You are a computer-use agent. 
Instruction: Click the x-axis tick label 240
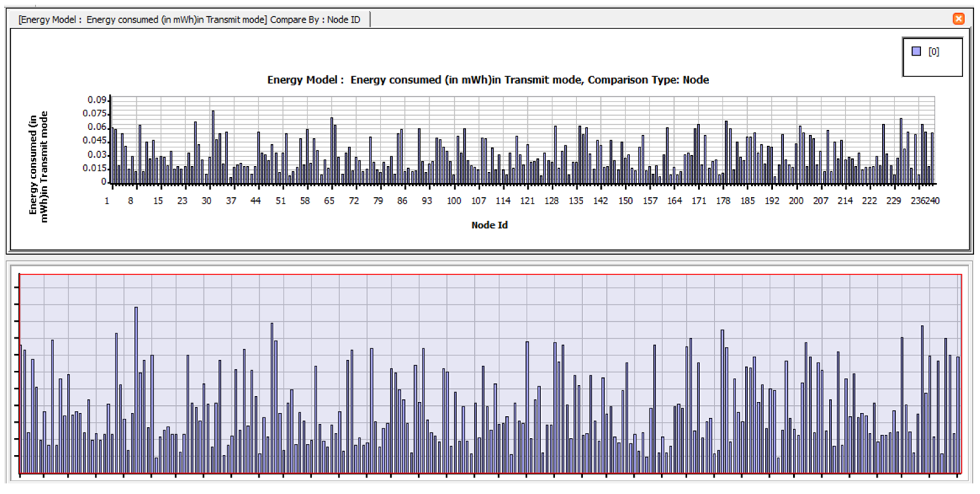point(933,201)
